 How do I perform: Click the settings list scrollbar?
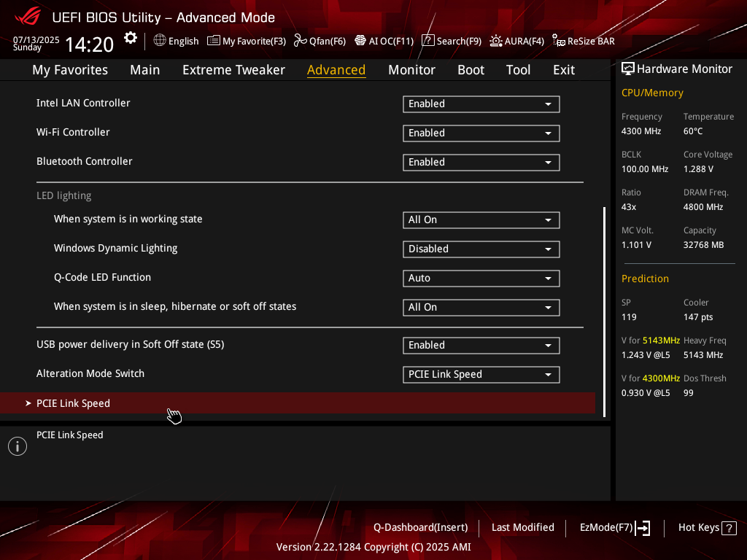pyautogui.click(x=605, y=312)
